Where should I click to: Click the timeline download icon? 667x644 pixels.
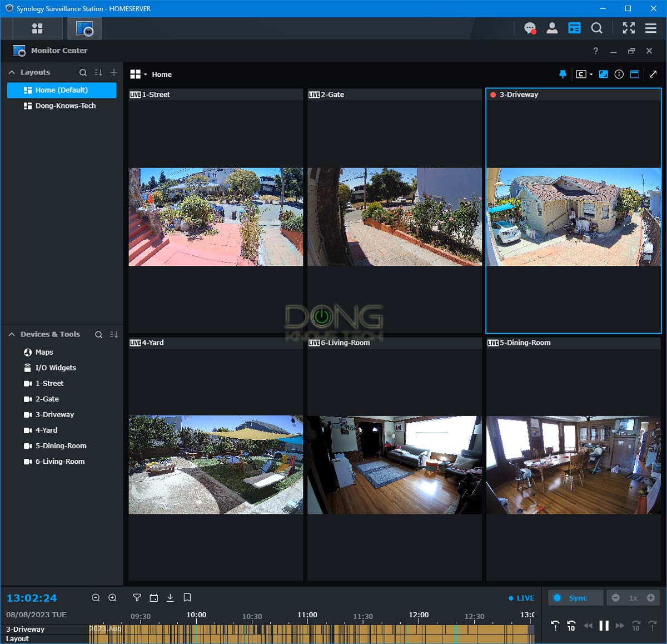[170, 598]
